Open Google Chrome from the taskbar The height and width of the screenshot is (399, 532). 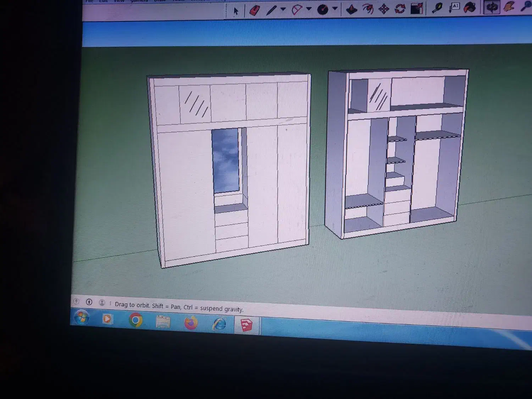coord(135,320)
